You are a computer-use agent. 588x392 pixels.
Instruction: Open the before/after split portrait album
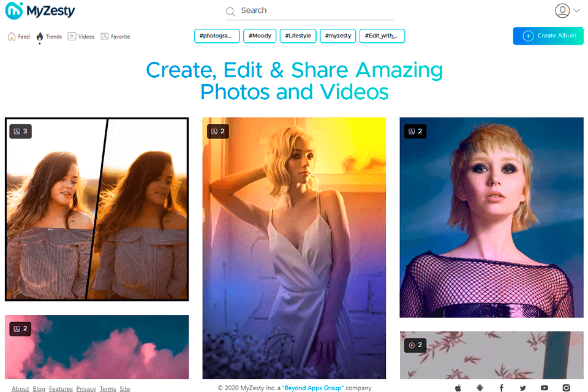click(x=97, y=209)
